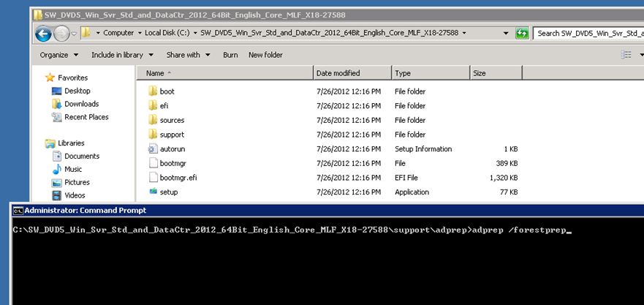644x305 pixels.
Task: Sort by the Name column header
Action: point(224,73)
